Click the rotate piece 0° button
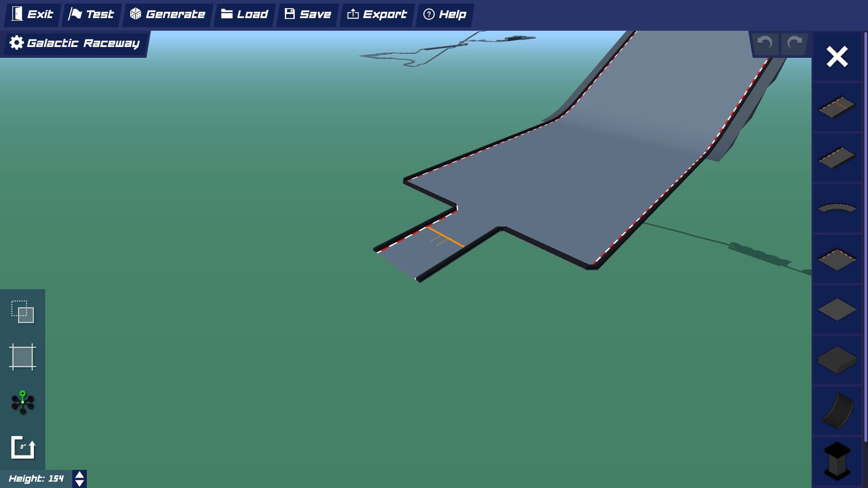868x488 pixels. pos(23,447)
